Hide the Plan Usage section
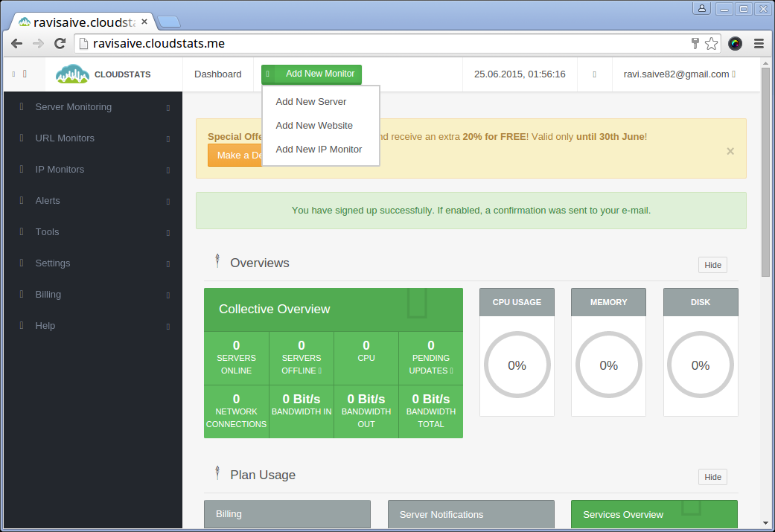Screen dimensions: 775x532 (x=712, y=477)
